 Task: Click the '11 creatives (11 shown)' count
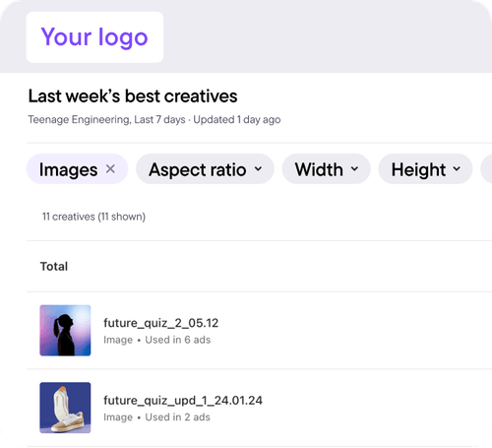(x=93, y=217)
